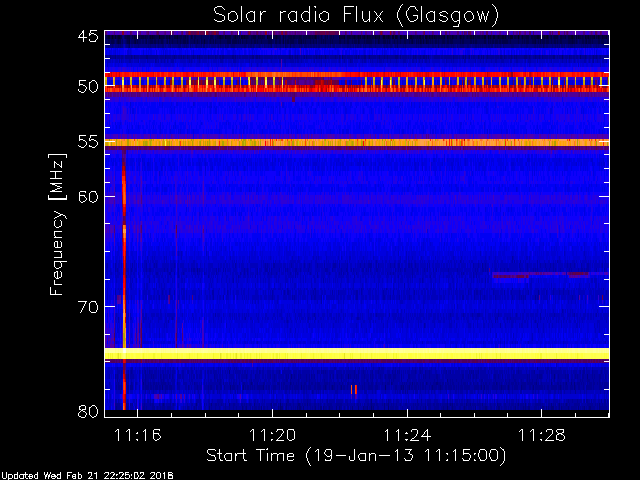Click the orange interference band at 55 MHz
Viewport: 640px width, 480px height.
click(357, 143)
